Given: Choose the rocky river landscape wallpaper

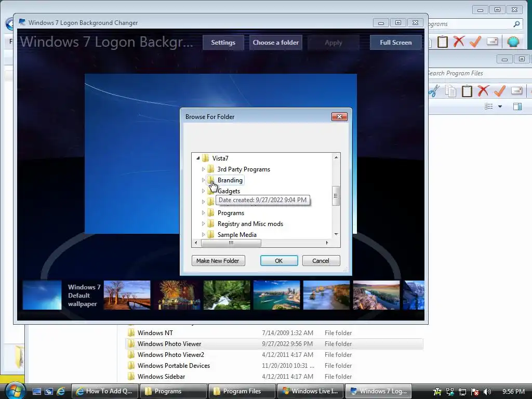Looking at the screenshot, I should point(376,295).
